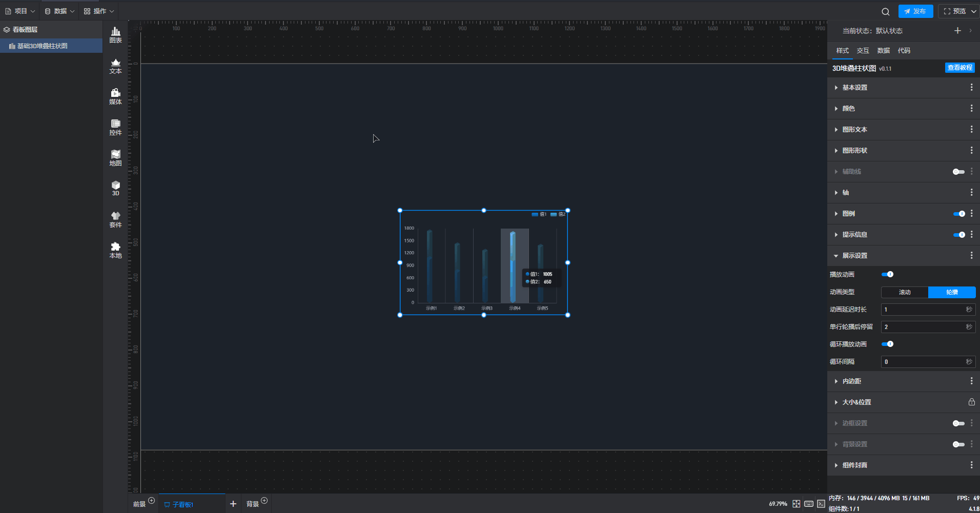Open the 预览 preview dropdown
This screenshot has width=980, height=513.
(x=959, y=11)
